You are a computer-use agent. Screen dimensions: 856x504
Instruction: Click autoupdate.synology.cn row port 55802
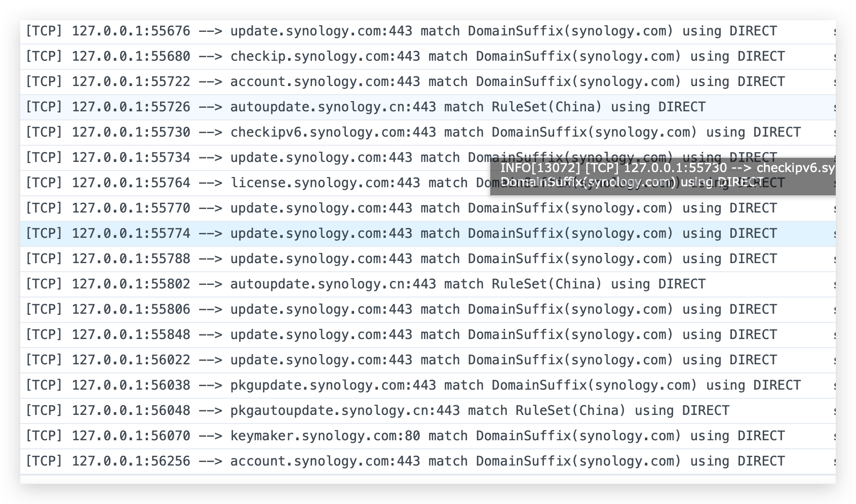[x=428, y=284]
